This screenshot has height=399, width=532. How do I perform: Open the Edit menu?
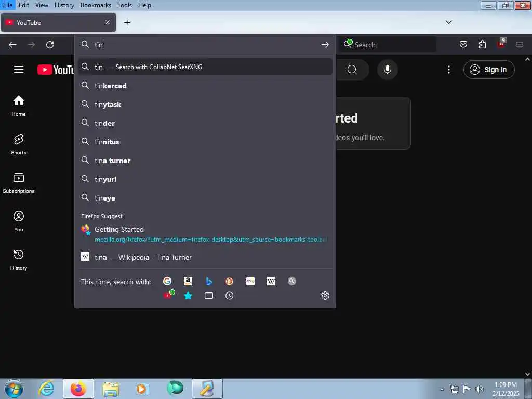(x=23, y=5)
